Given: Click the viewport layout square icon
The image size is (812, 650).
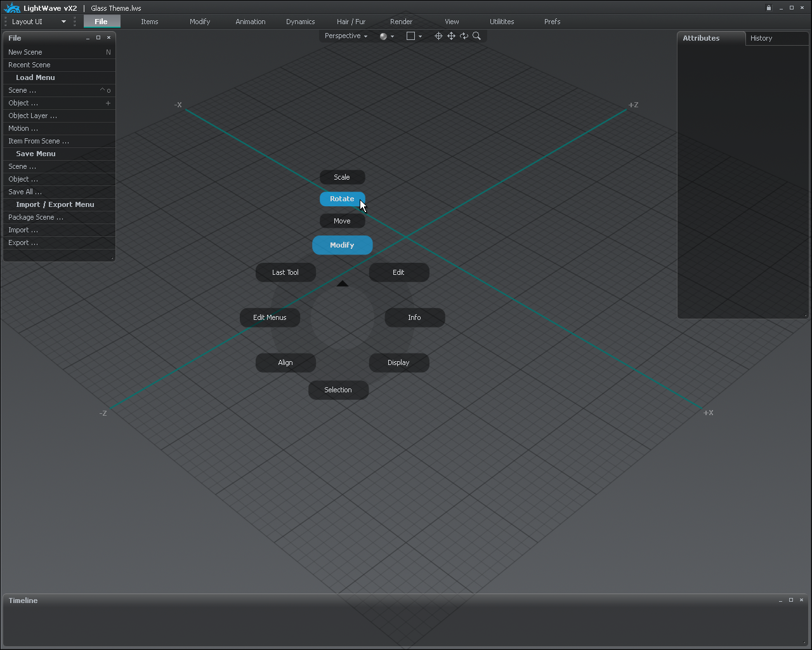Looking at the screenshot, I should coord(410,36).
